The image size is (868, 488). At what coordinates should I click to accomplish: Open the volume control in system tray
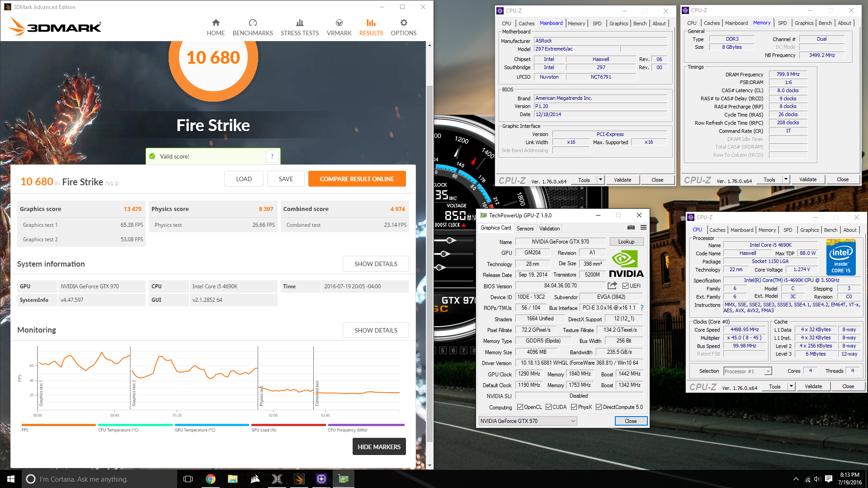[x=817, y=479]
